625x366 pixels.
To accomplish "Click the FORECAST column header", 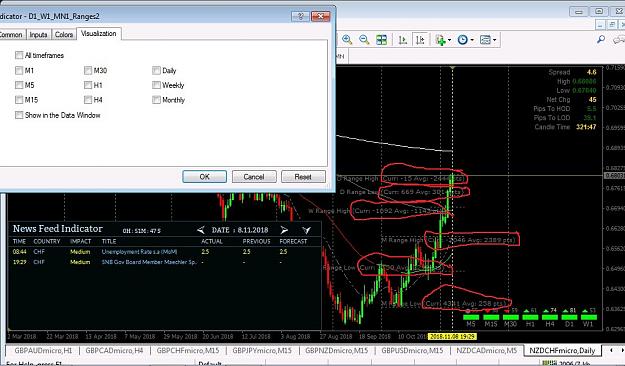I will pyautogui.click(x=293, y=242).
